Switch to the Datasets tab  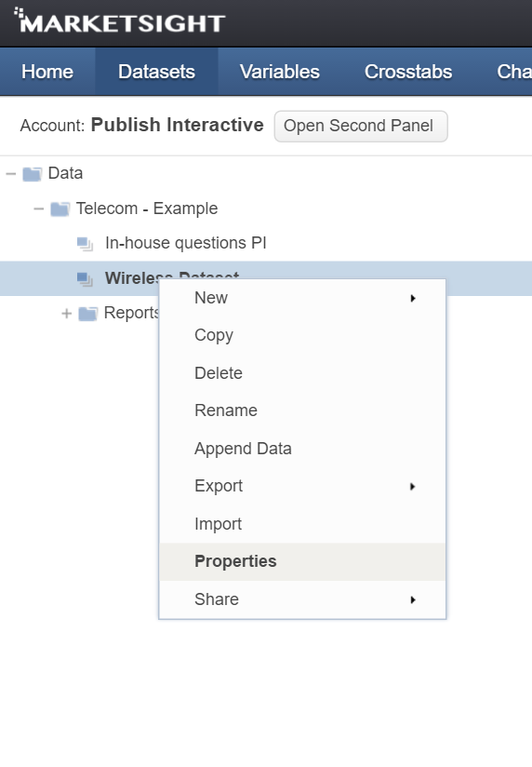coord(156,72)
